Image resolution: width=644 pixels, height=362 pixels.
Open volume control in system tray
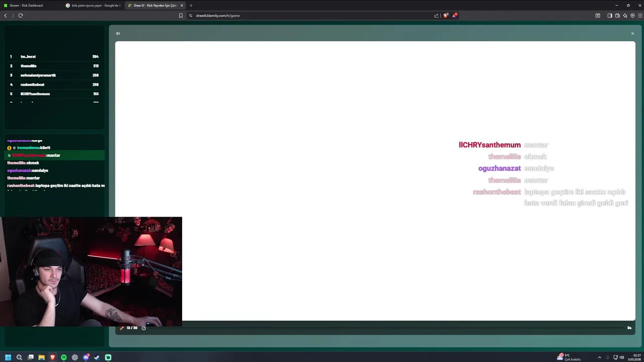[x=622, y=357]
